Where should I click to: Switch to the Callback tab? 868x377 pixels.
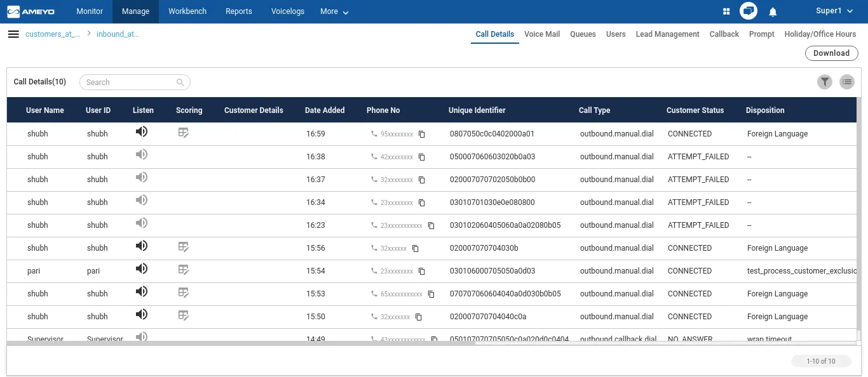(x=724, y=34)
